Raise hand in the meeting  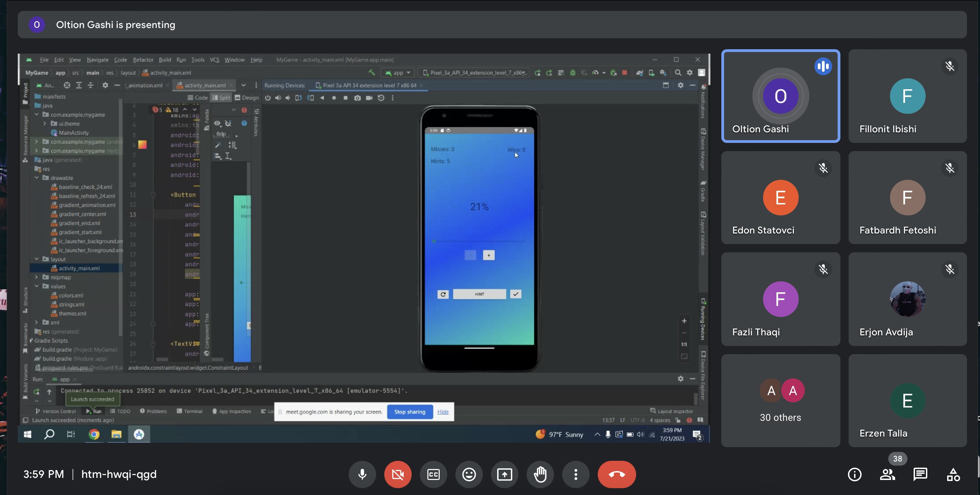pyautogui.click(x=540, y=474)
